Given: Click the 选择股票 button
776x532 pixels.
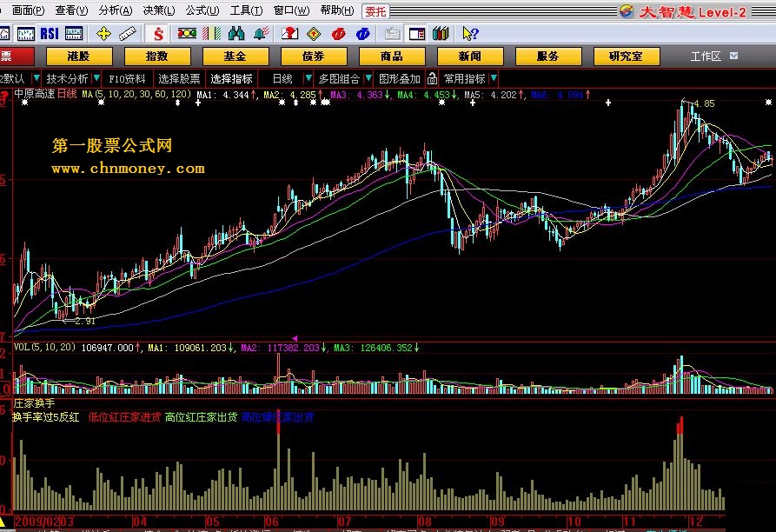Looking at the screenshot, I should (x=179, y=79).
